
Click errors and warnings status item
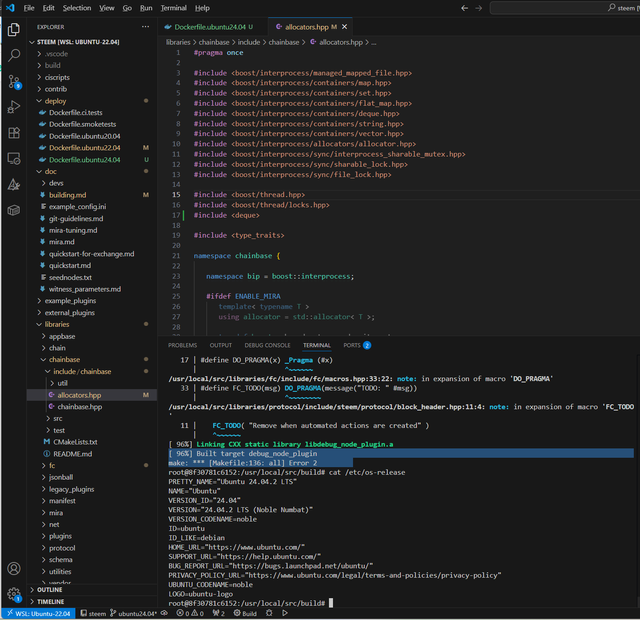point(190,613)
